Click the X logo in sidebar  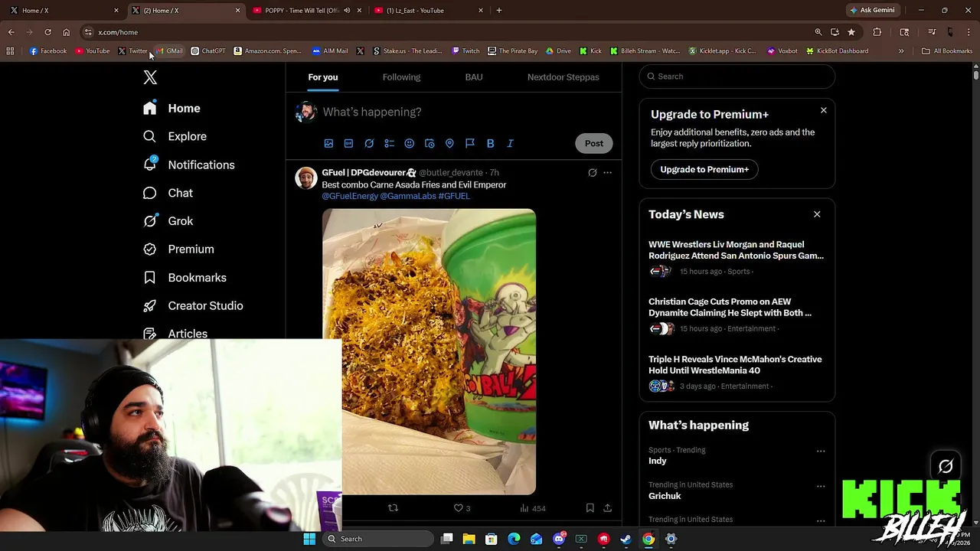pos(150,77)
